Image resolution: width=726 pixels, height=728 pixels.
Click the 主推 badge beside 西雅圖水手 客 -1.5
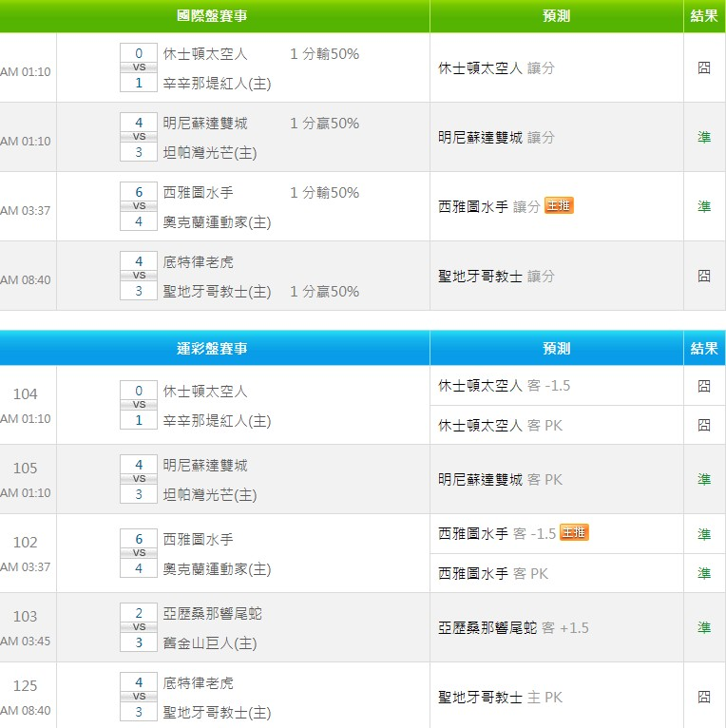coord(574,532)
